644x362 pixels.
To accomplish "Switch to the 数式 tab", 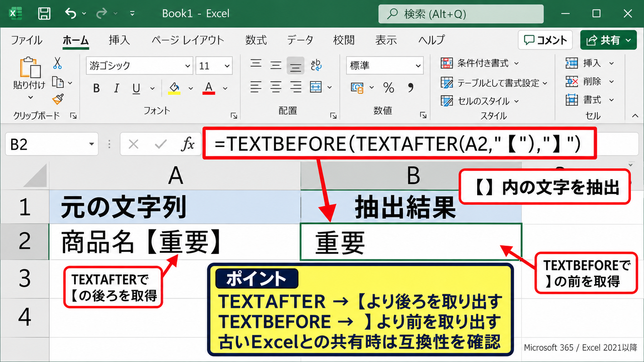I will (256, 40).
